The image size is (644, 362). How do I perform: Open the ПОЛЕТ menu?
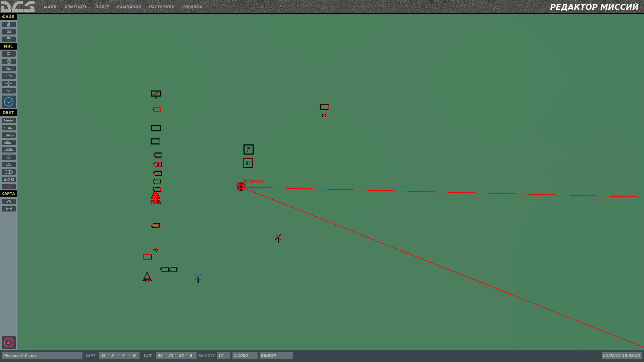pyautogui.click(x=102, y=7)
